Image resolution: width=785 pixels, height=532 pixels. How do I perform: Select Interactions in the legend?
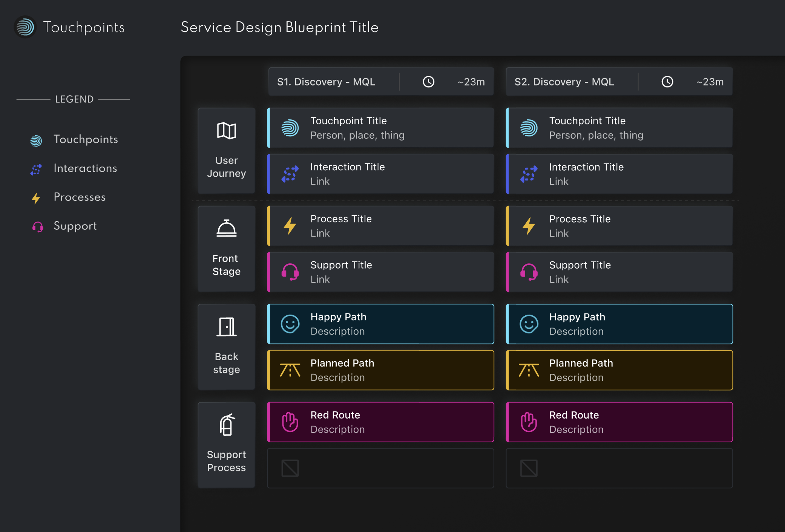point(85,168)
